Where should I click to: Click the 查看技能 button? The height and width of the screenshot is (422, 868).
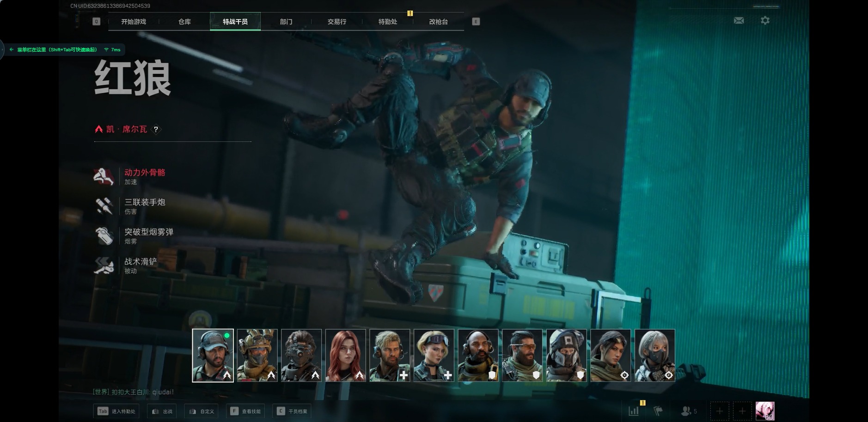[x=246, y=411]
